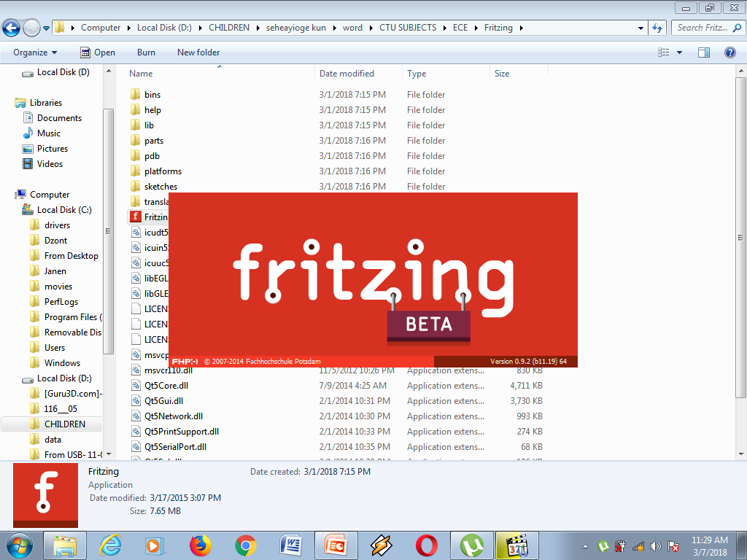
Task: Open Documents library in sidebar
Action: [x=59, y=117]
